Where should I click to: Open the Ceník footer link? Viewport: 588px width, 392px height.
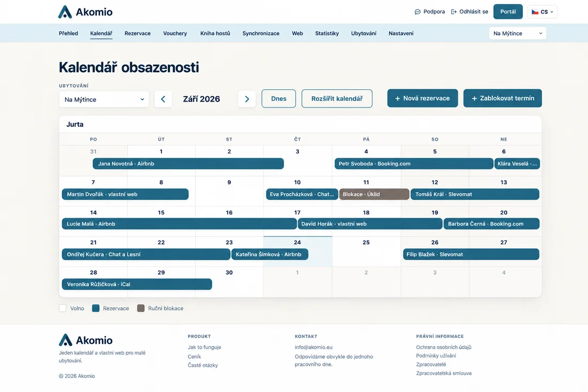click(x=194, y=357)
